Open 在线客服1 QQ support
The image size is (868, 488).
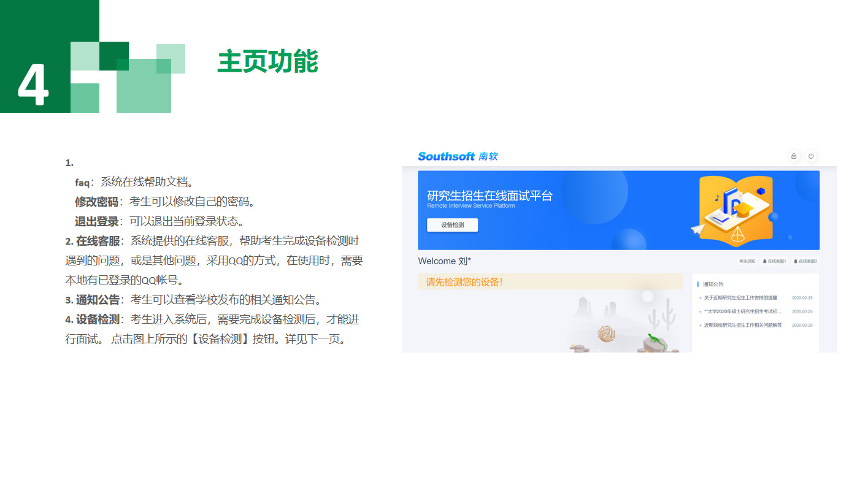[x=774, y=261]
